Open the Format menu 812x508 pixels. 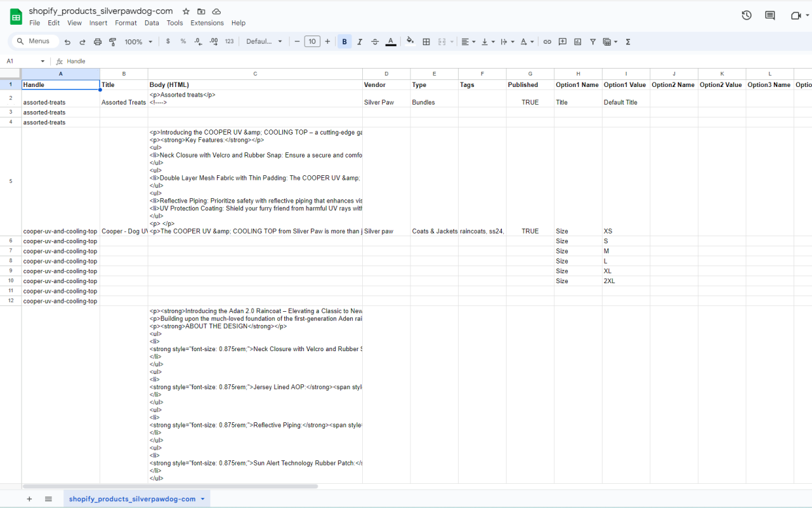pyautogui.click(x=126, y=23)
